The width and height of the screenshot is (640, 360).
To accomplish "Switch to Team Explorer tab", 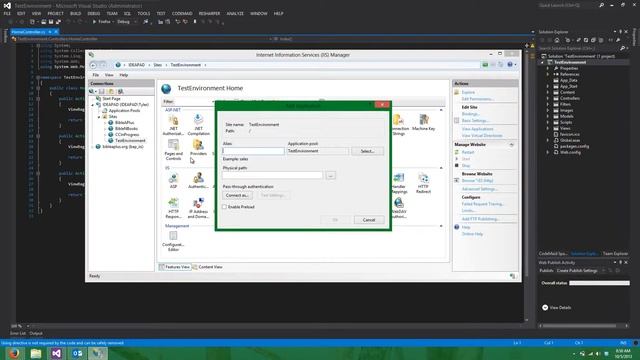I will 616,253.
